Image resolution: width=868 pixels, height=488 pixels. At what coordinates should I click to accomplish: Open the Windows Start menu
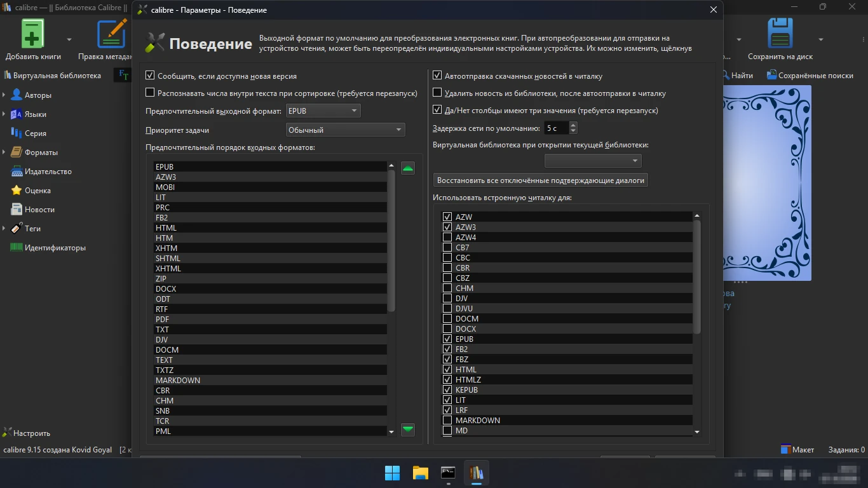click(x=393, y=473)
